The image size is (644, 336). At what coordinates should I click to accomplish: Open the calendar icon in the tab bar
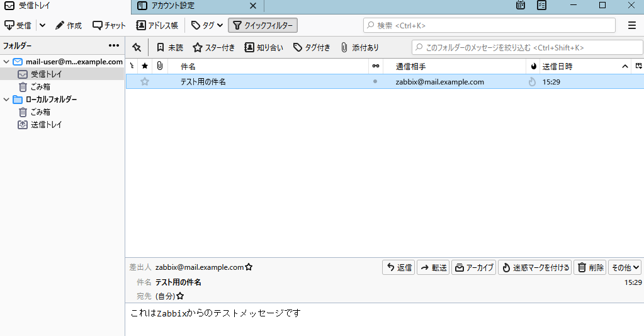point(521,5)
